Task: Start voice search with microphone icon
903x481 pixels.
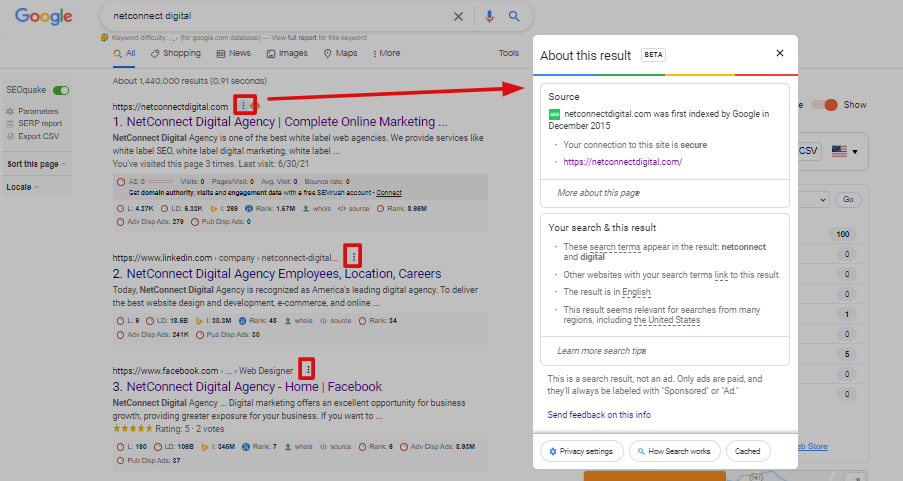Action: 489,17
